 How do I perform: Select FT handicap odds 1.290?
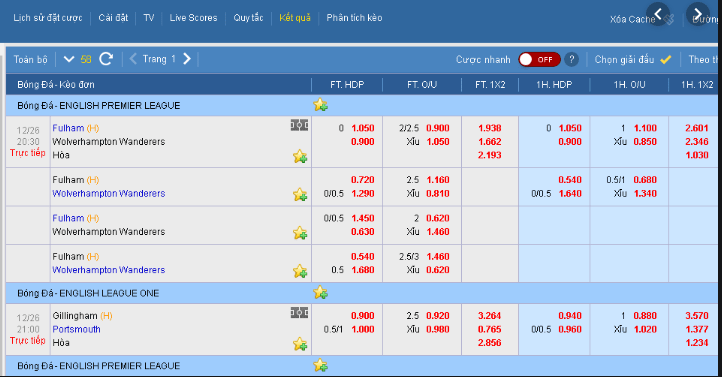(x=363, y=194)
